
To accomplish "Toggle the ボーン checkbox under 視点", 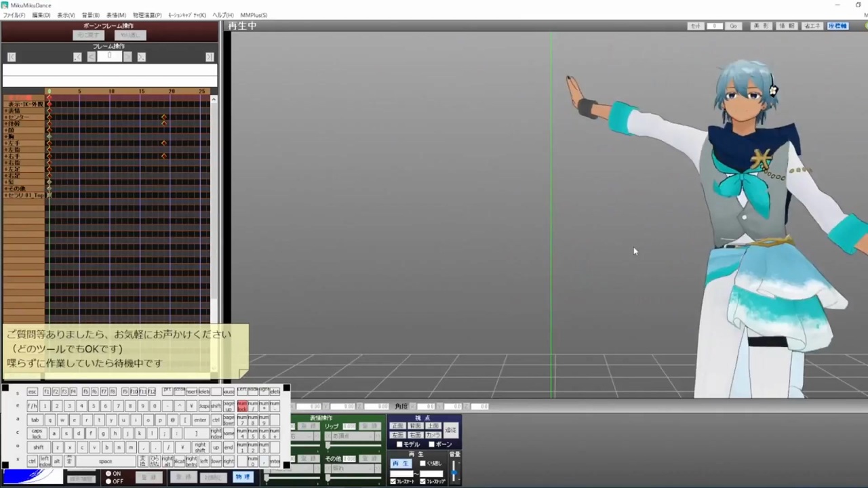I will point(431,445).
